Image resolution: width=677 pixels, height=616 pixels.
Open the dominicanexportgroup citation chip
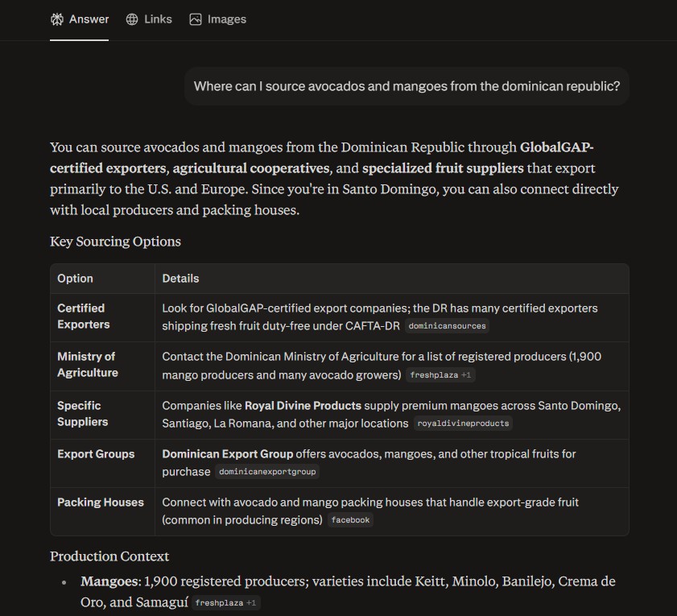[x=267, y=472]
